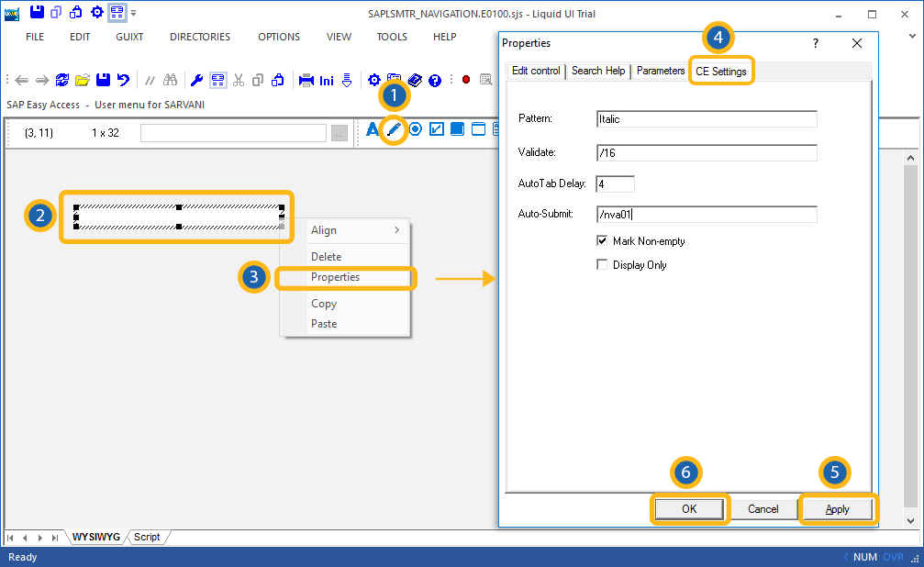The width and height of the screenshot is (924, 567).
Task: Click OK in the Properties dialog
Action: (x=689, y=509)
